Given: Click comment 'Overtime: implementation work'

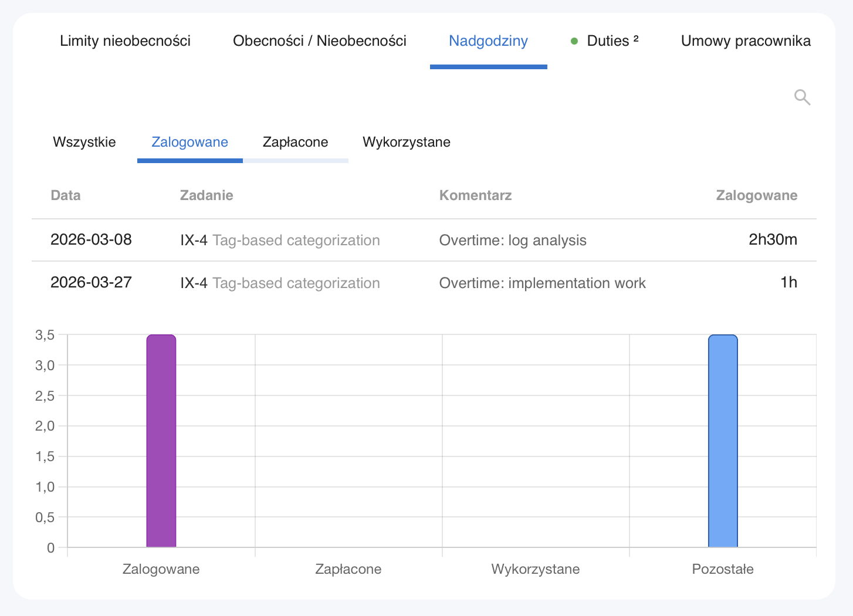Looking at the screenshot, I should click(x=542, y=283).
